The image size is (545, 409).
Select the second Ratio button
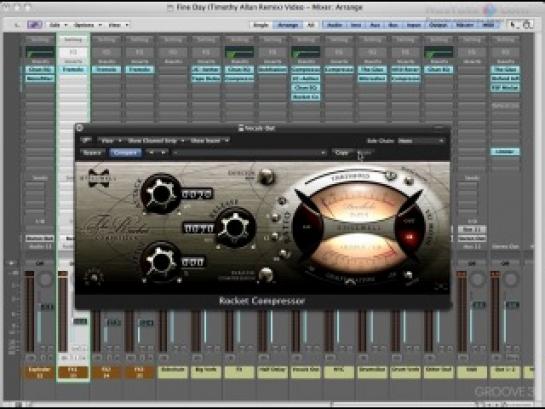[x=275, y=218]
